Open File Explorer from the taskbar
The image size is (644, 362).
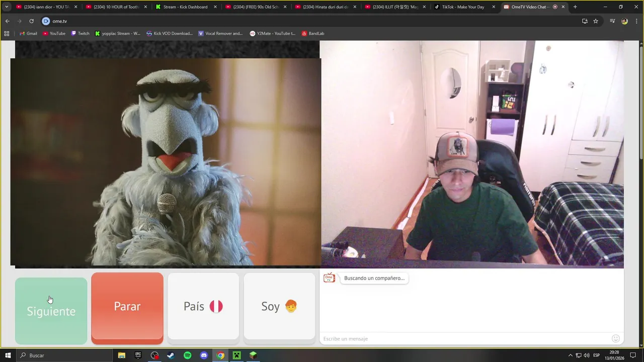(121, 355)
